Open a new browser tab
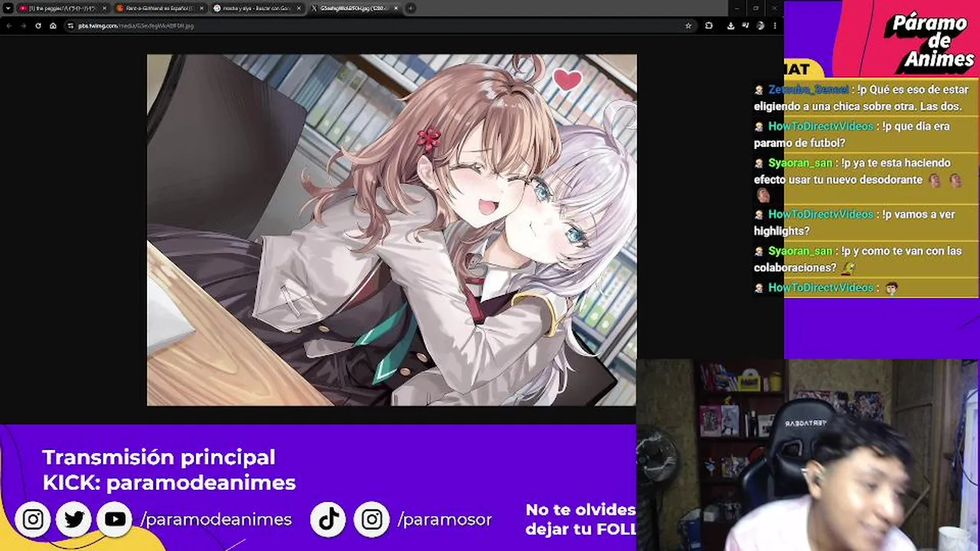Image resolution: width=980 pixels, height=551 pixels. pyautogui.click(x=411, y=8)
